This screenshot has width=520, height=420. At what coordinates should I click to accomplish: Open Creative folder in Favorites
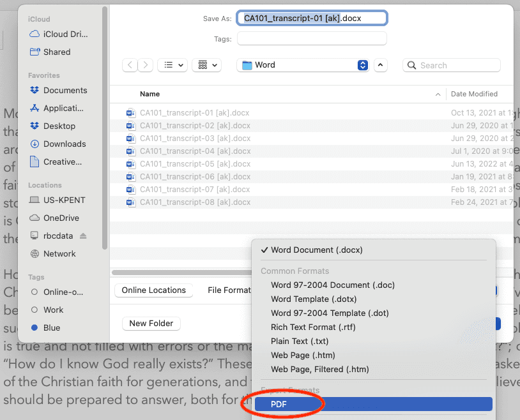[x=56, y=161]
